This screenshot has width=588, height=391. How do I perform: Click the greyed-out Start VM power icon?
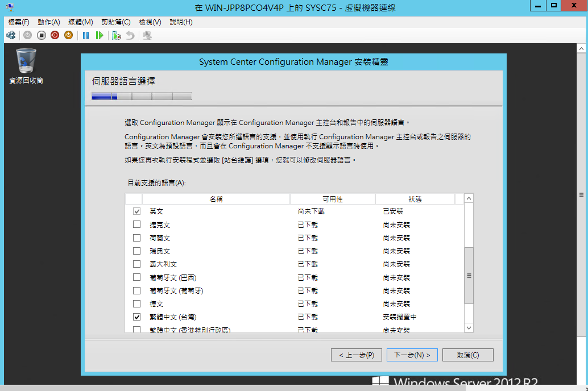click(x=27, y=35)
